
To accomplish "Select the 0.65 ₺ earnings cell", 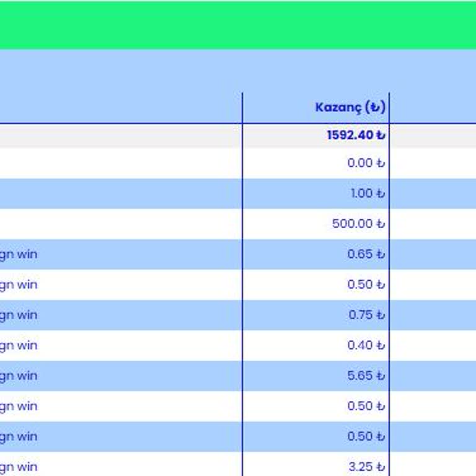I will [366, 254].
